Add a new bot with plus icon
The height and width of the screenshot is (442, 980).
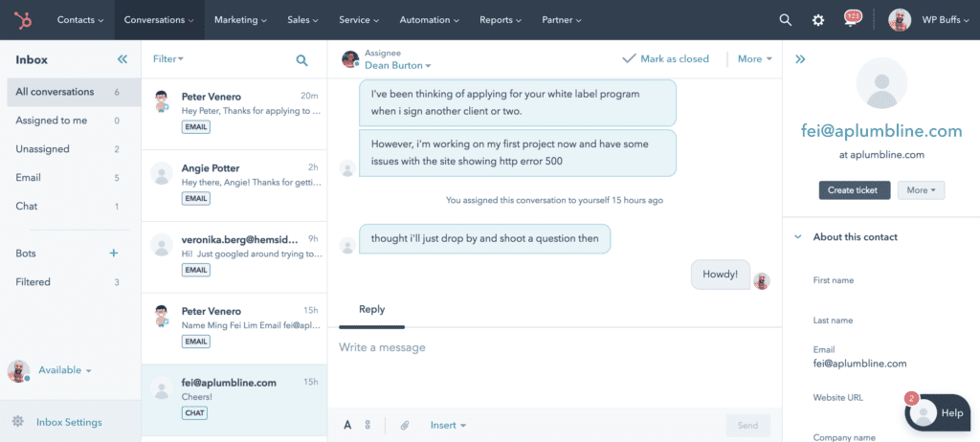(x=114, y=254)
